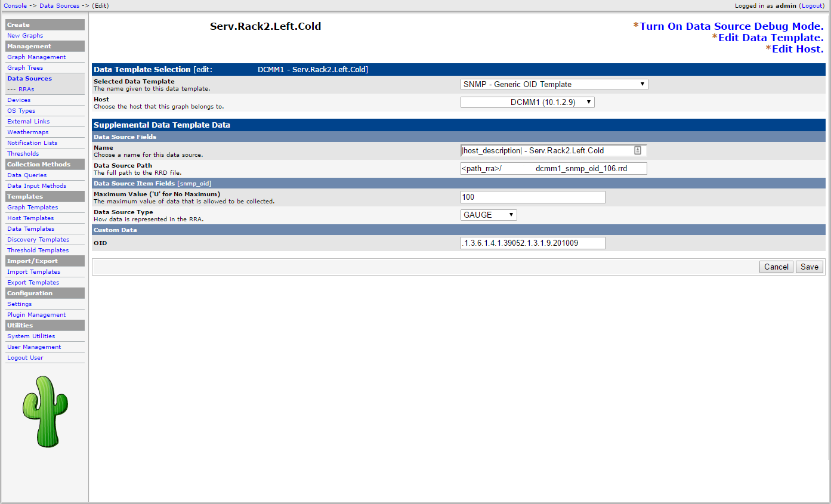Go to Graph Templates
This screenshot has width=831, height=504.
click(x=32, y=208)
